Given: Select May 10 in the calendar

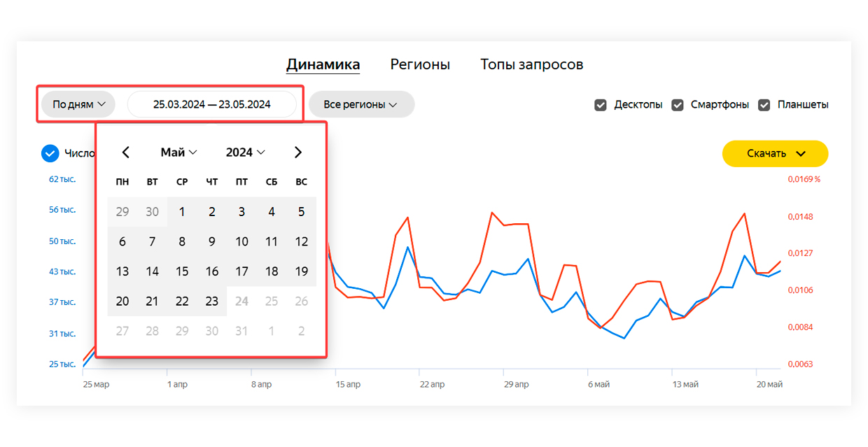Looking at the screenshot, I should click(241, 242).
